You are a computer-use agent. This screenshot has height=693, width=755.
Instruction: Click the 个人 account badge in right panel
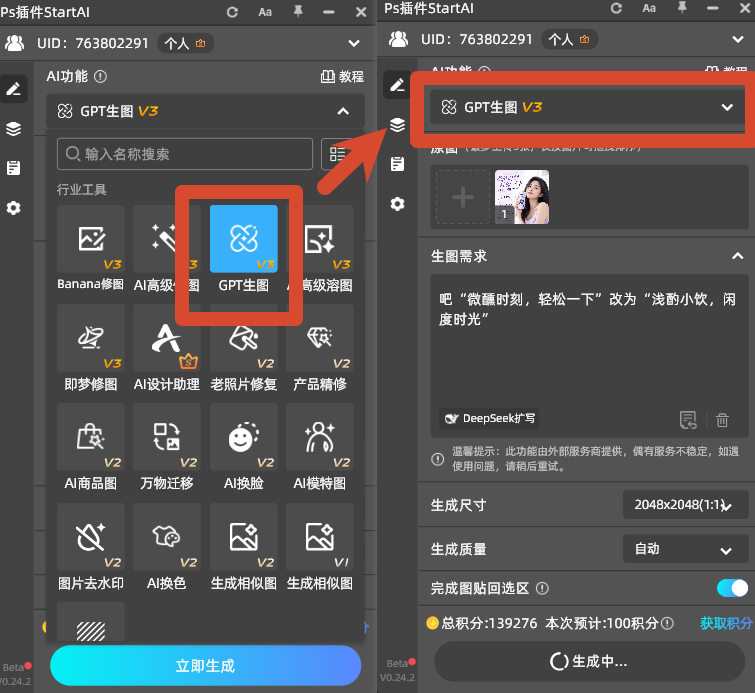(x=569, y=39)
